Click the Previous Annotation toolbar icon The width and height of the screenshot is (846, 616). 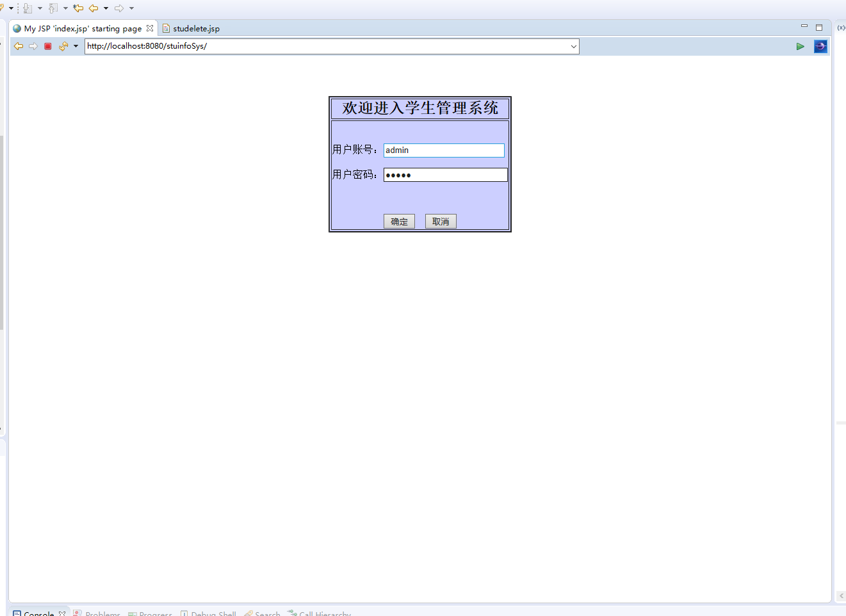(53, 8)
